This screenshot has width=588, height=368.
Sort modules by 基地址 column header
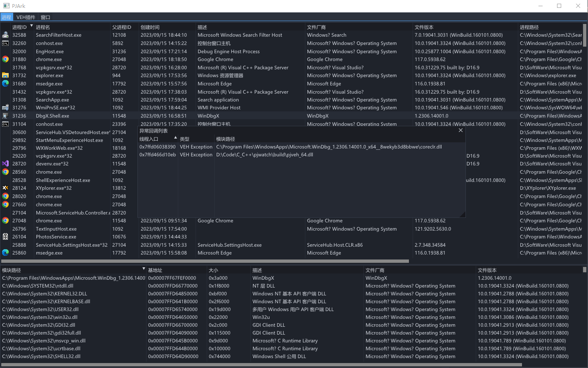tap(177, 270)
